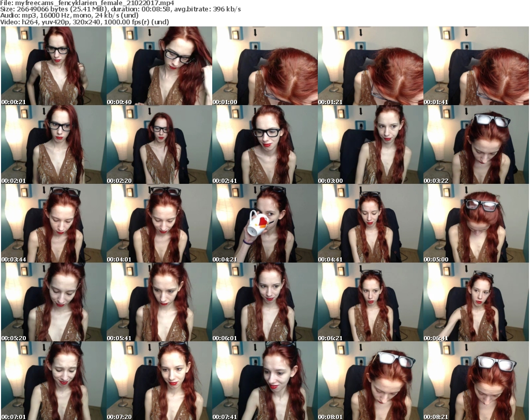This screenshot has width=530, height=420.
Task: Click the File name header line
Action: [87, 3]
